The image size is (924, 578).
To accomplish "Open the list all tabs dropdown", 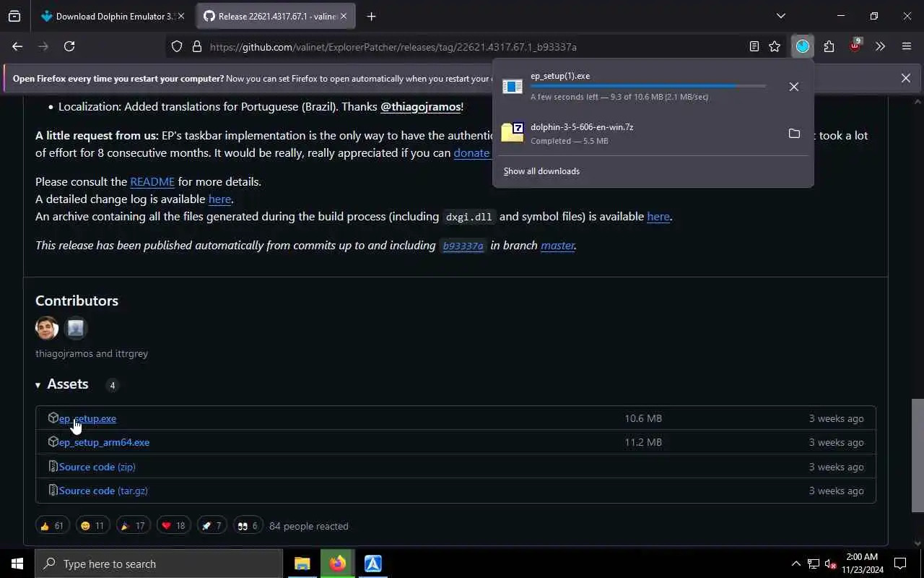I will [780, 16].
